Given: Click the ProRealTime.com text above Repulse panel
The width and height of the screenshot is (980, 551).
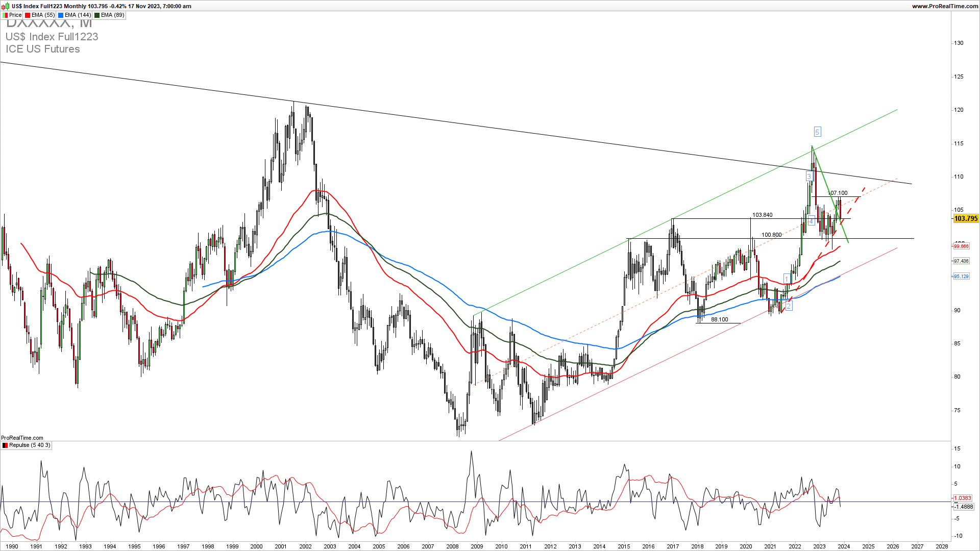Looking at the screenshot, I should (22, 438).
